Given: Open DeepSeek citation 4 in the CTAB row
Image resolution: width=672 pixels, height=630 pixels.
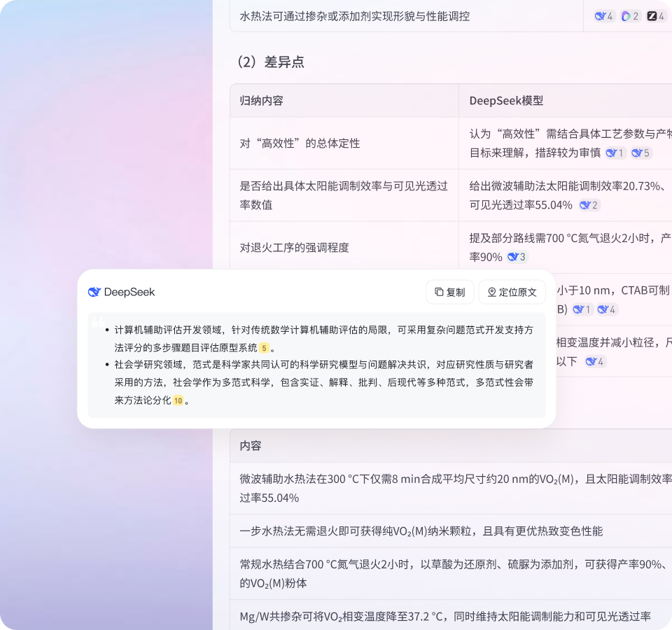Looking at the screenshot, I should coord(608,309).
